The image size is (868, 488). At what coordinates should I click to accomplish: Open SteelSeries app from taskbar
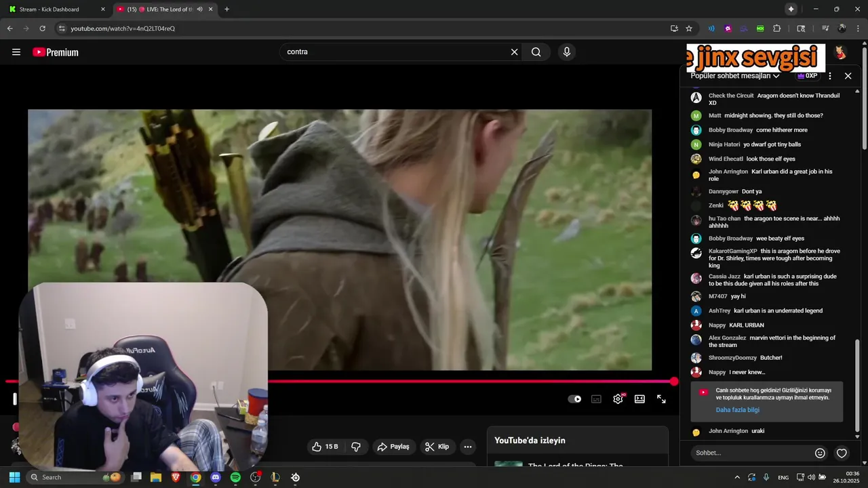tap(296, 477)
